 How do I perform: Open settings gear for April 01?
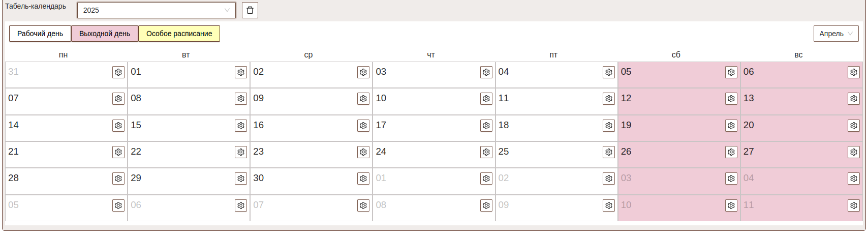point(241,72)
